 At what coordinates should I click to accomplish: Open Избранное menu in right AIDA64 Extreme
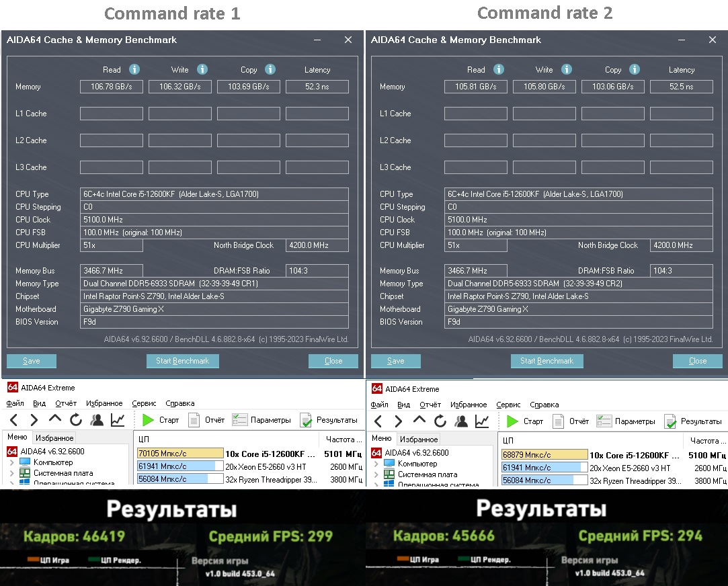469,405
